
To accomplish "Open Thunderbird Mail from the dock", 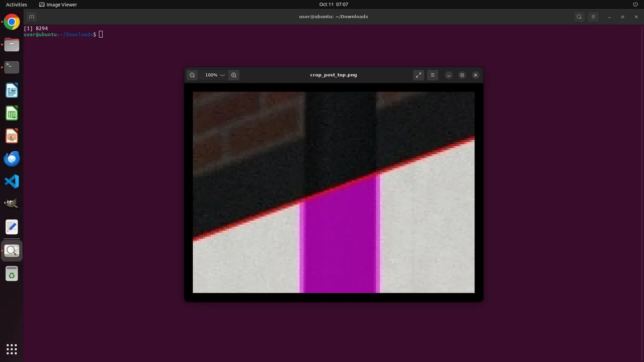I will [12, 159].
